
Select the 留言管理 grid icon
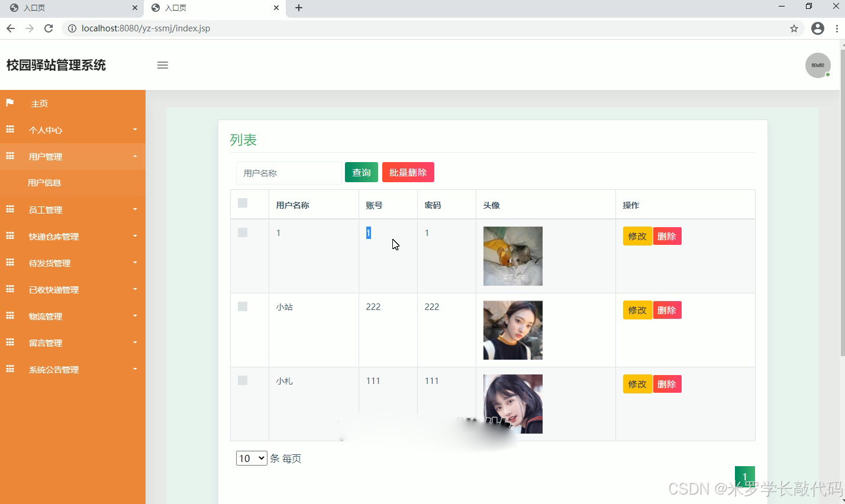coord(9,343)
